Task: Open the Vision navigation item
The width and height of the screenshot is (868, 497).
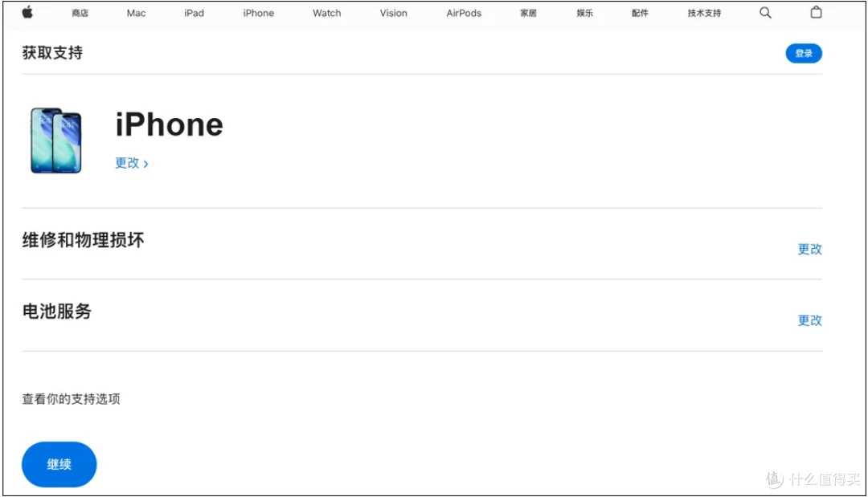Action: (x=394, y=13)
